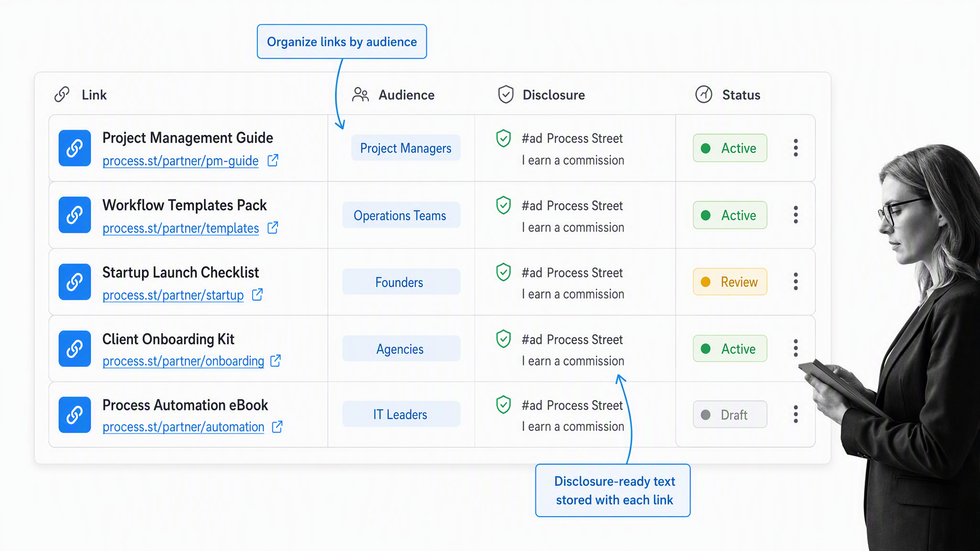Viewport: 980px width, 551px height.
Task: Click Draft status badge for Process Automation eBook
Action: pos(730,414)
